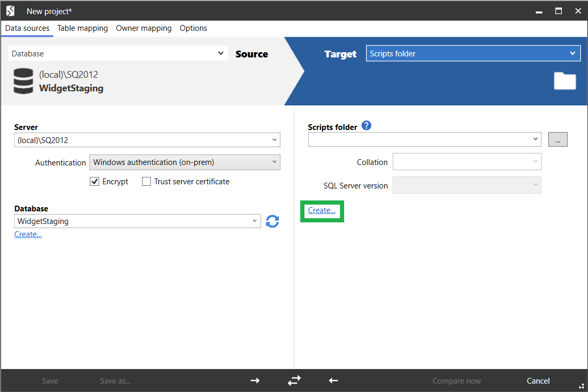Open the Authentication dropdown
Screen dimensions: 588x392
pos(185,162)
